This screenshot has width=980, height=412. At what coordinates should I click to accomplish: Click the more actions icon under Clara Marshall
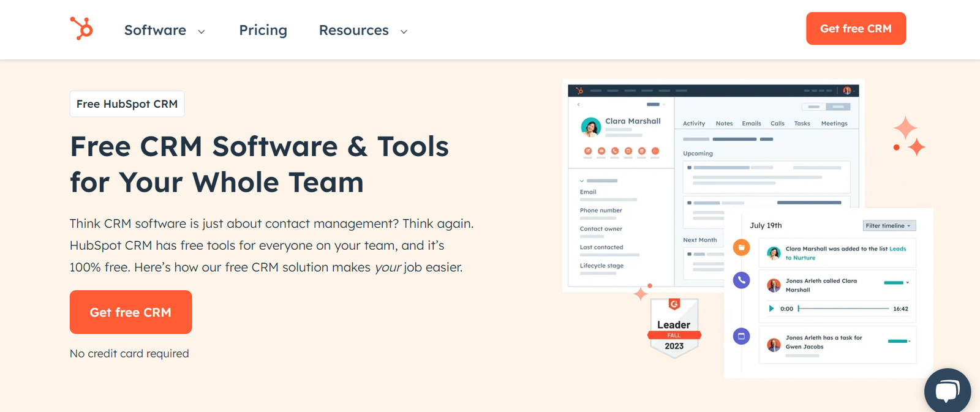(655, 151)
